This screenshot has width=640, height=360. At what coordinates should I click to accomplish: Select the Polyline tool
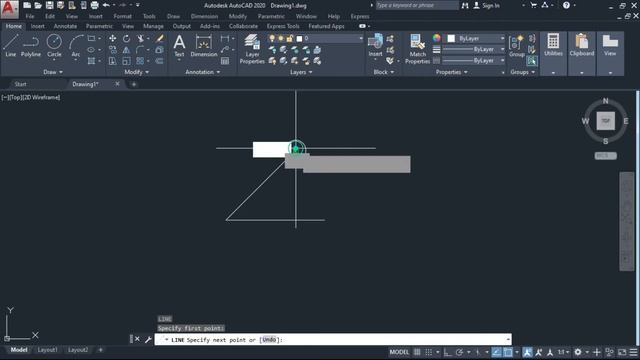point(31,45)
